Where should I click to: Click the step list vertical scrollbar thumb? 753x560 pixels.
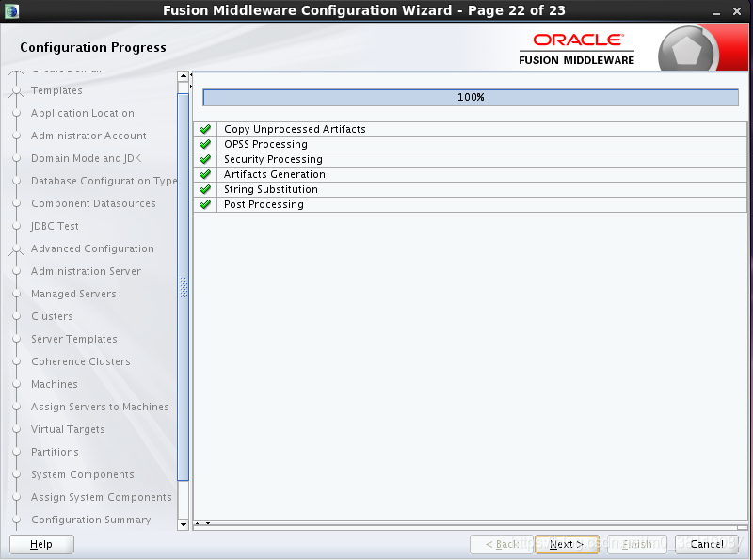[183, 287]
